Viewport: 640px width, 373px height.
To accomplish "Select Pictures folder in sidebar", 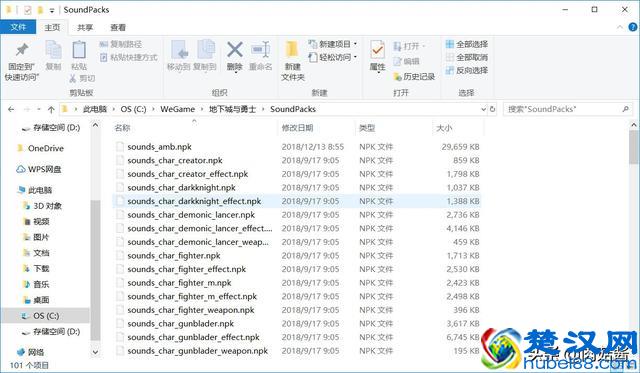I will 36,237.
